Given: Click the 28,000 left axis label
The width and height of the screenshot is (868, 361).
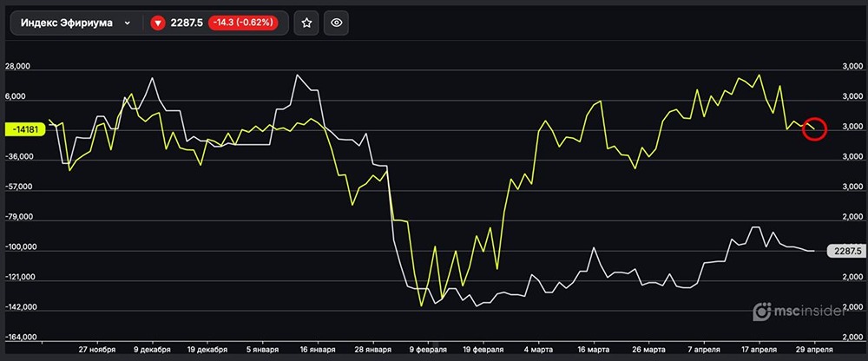Looking at the screenshot, I should 17,67.
